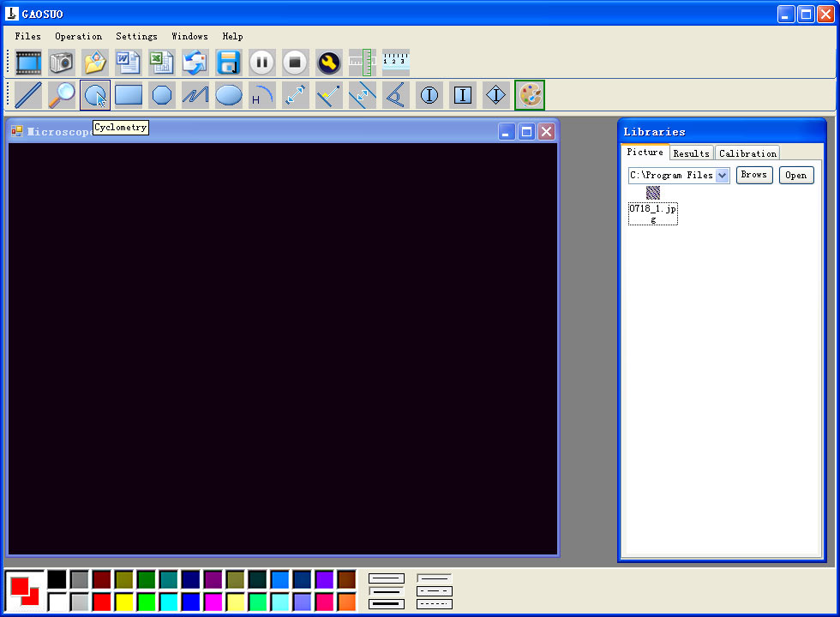Toggle the color palette tool
Image resolution: width=840 pixels, height=617 pixels.
(x=530, y=95)
